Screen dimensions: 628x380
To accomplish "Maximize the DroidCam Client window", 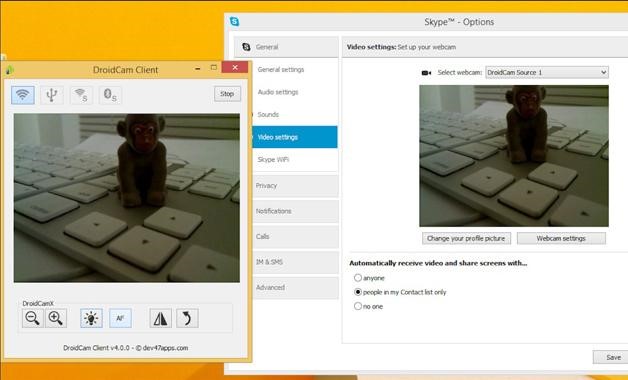I will (x=213, y=68).
